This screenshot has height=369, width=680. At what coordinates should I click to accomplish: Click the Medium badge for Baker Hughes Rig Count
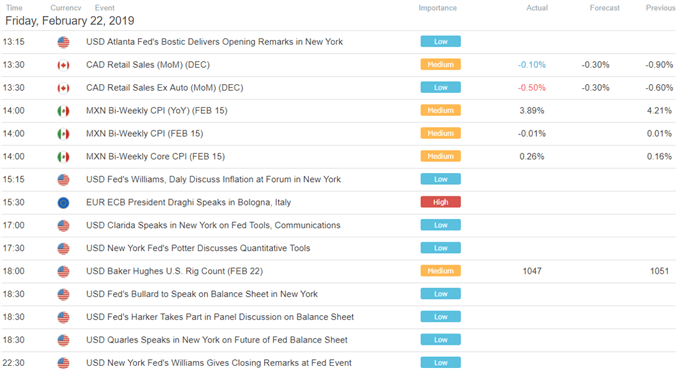[x=441, y=271]
